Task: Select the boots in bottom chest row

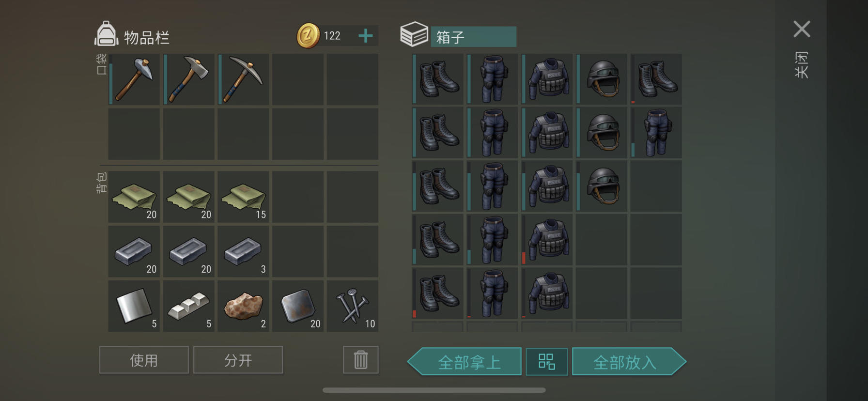Action: (x=438, y=293)
